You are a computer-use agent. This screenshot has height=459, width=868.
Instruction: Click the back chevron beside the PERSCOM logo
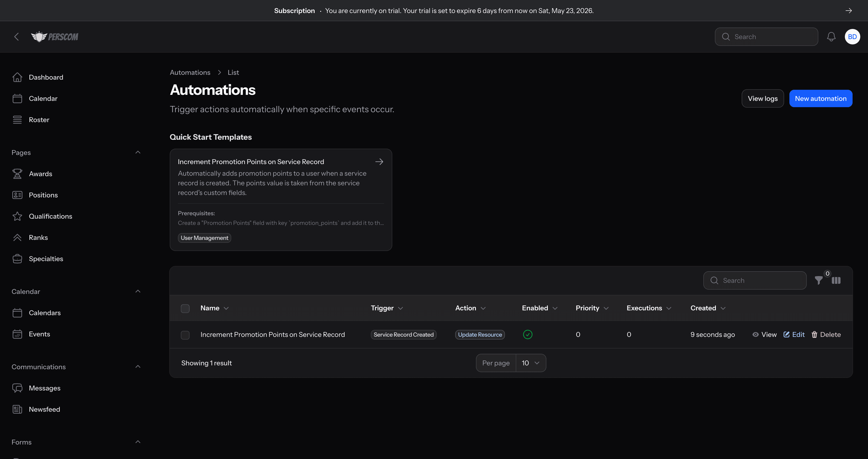pos(16,37)
